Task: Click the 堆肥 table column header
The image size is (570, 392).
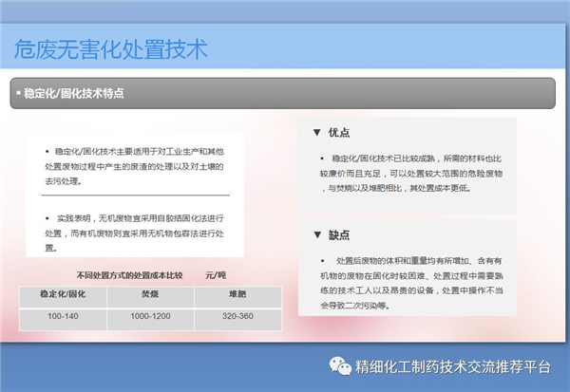Action: pyautogui.click(x=237, y=295)
